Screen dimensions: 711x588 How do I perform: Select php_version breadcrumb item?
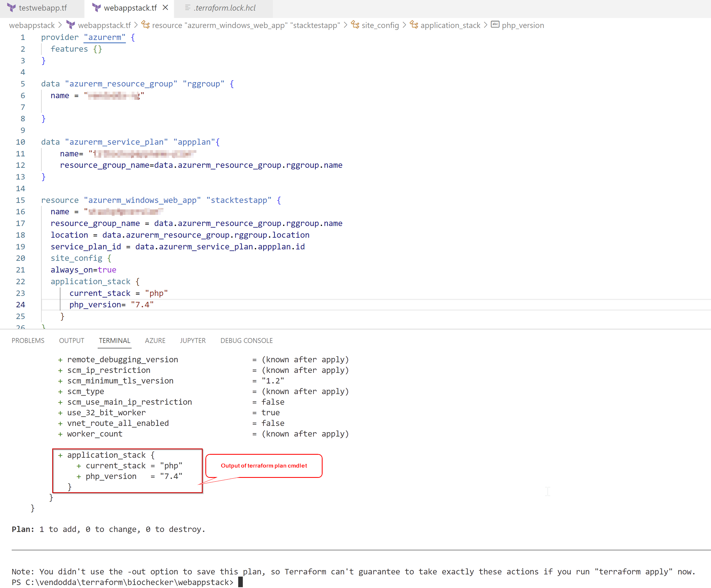point(523,25)
